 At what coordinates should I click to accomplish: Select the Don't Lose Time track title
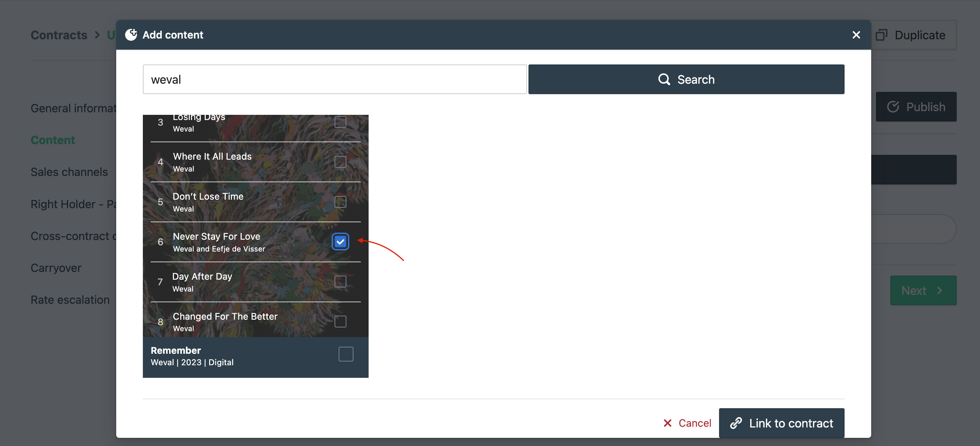[208, 197]
